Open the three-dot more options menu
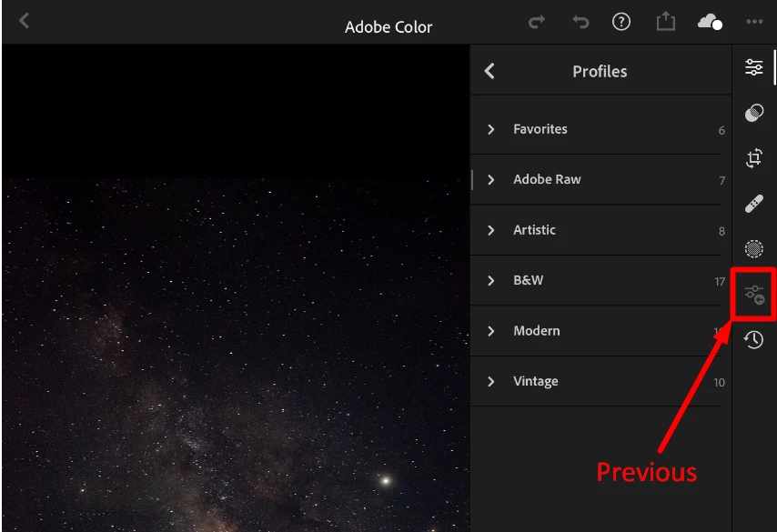 tap(754, 22)
